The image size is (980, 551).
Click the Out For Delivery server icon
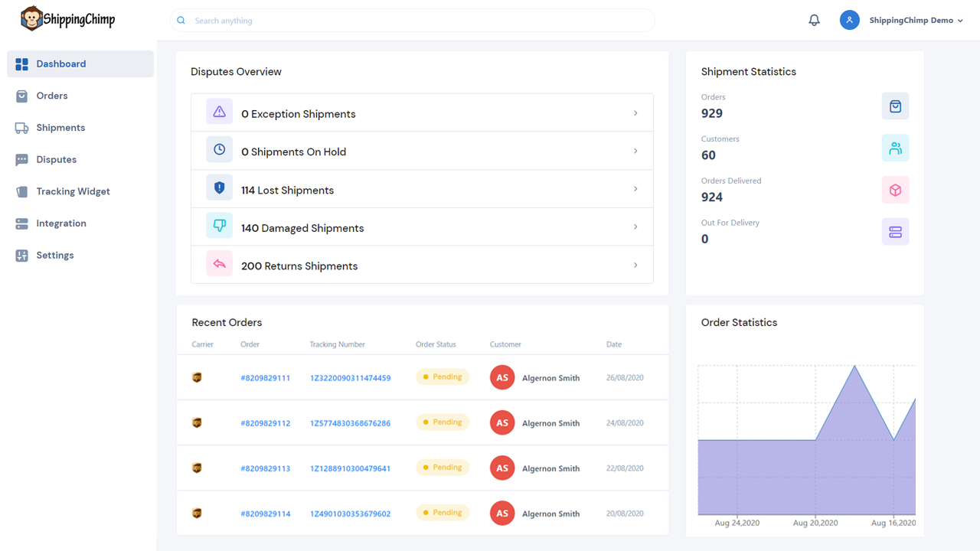click(x=895, y=232)
